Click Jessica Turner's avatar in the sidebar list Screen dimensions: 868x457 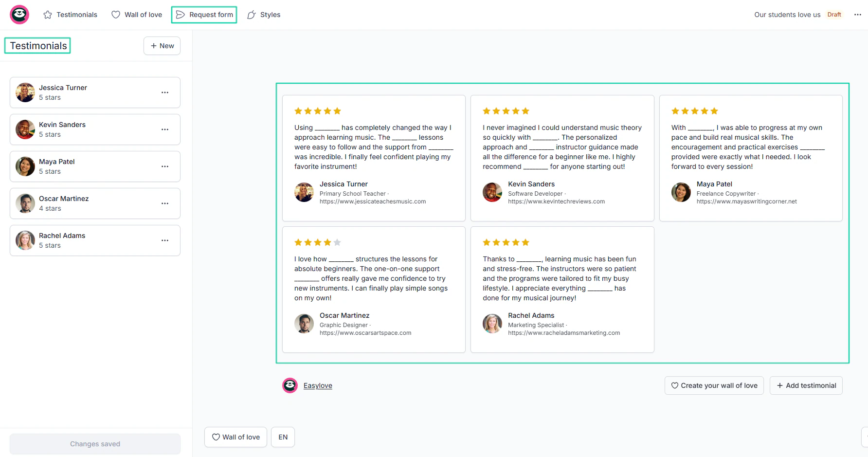(x=25, y=92)
